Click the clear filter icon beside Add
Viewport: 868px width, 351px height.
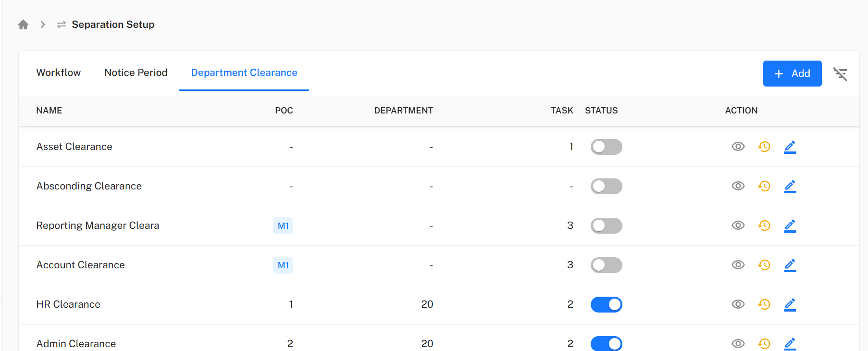point(840,74)
